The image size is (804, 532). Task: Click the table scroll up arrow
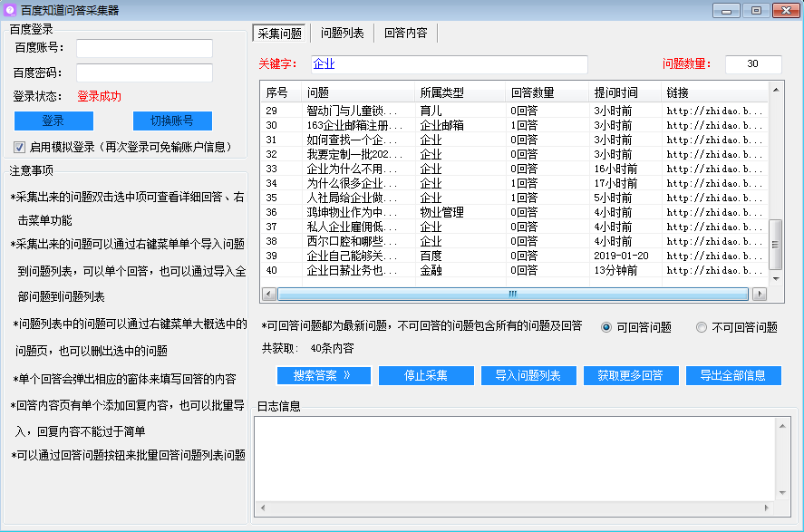click(776, 91)
